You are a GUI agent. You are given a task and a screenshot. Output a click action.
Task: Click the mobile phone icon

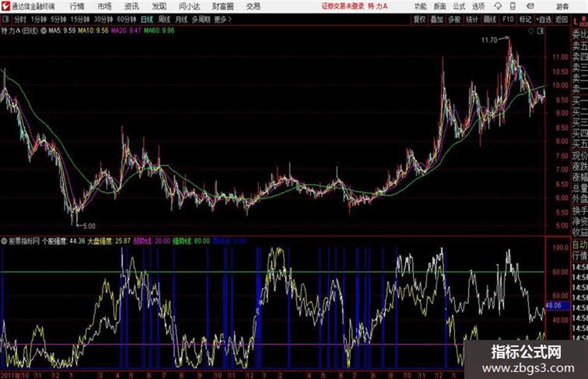coord(513,6)
